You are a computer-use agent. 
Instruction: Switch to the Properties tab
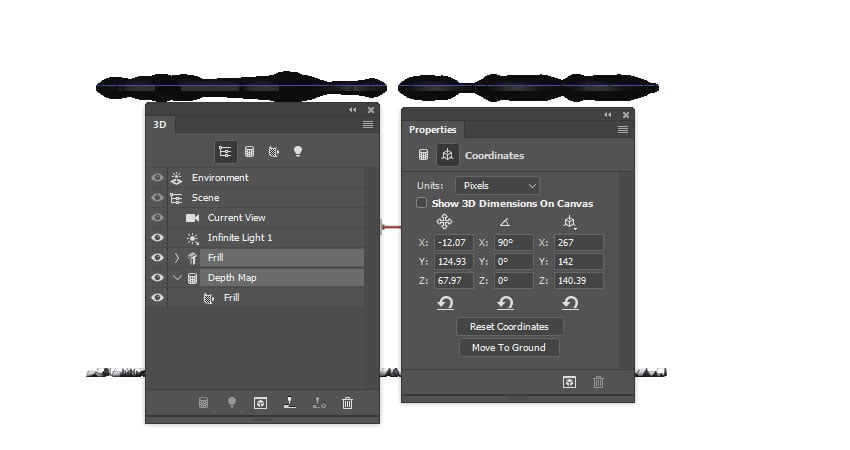pyautogui.click(x=433, y=130)
